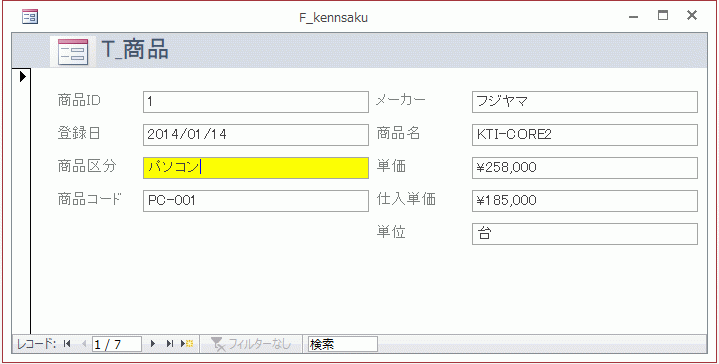The image size is (719, 364).
Task: Click the 商品コード label
Action: tap(90, 199)
